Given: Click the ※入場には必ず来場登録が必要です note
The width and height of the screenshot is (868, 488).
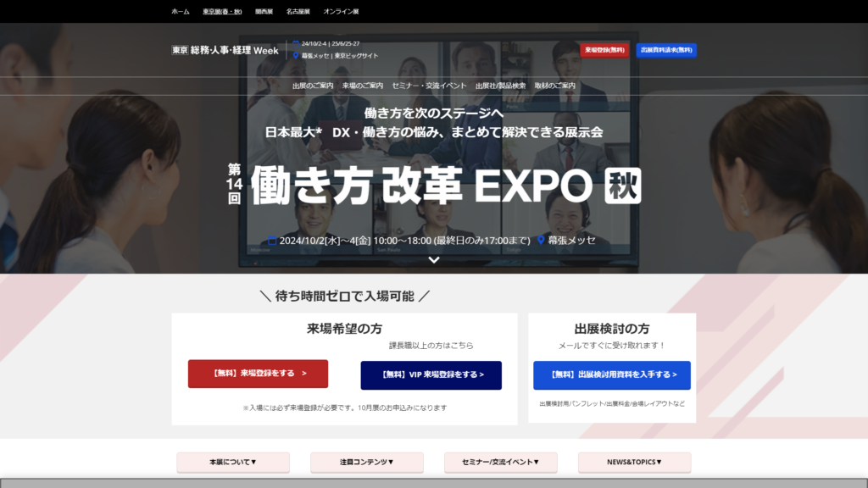Looking at the screenshot, I should coord(344,408).
